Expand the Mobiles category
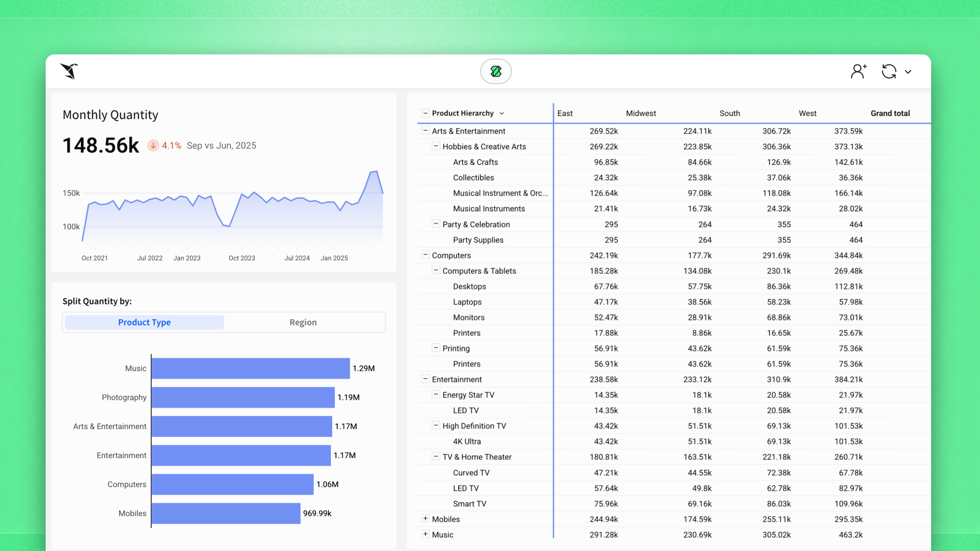 click(425, 519)
